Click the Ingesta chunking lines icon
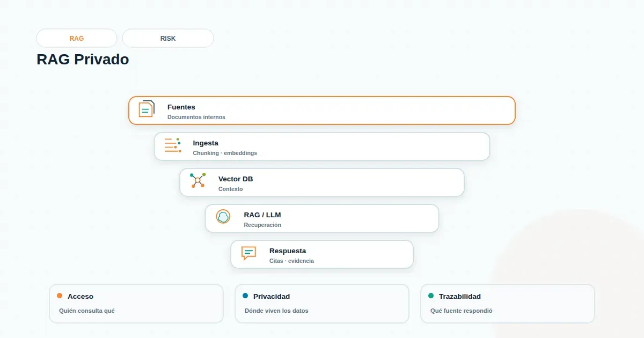This screenshot has height=338, width=644. (x=172, y=145)
